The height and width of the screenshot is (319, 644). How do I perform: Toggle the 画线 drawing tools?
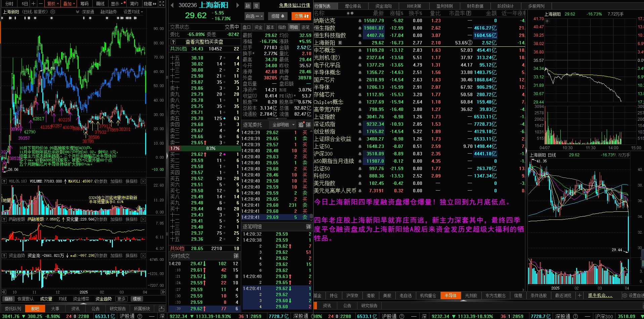pyautogui.click(x=100, y=4)
